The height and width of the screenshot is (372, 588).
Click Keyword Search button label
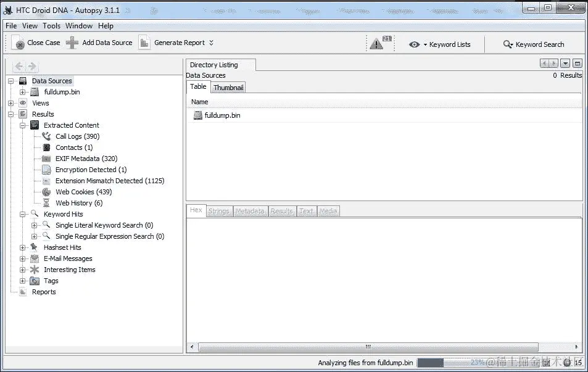click(x=540, y=44)
